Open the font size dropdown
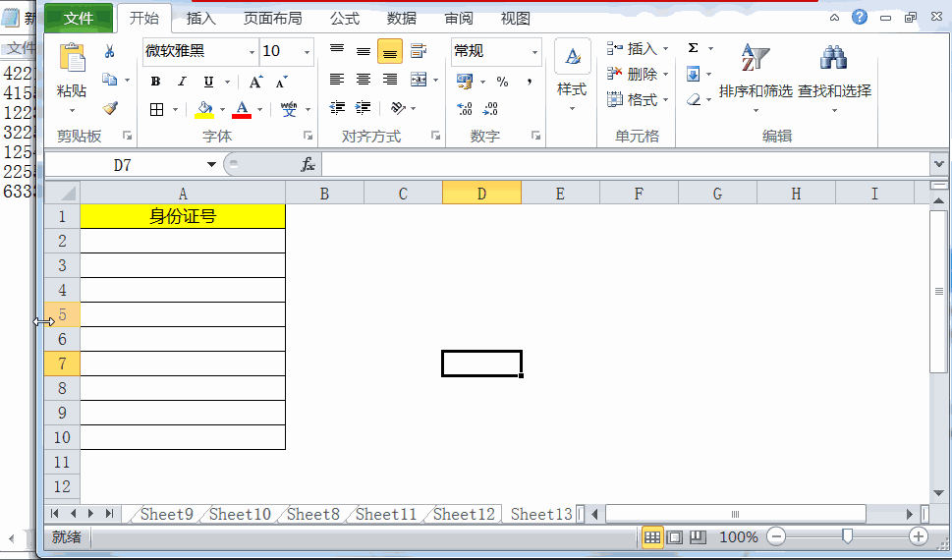Image resolution: width=952 pixels, height=560 pixels. pyautogui.click(x=308, y=52)
